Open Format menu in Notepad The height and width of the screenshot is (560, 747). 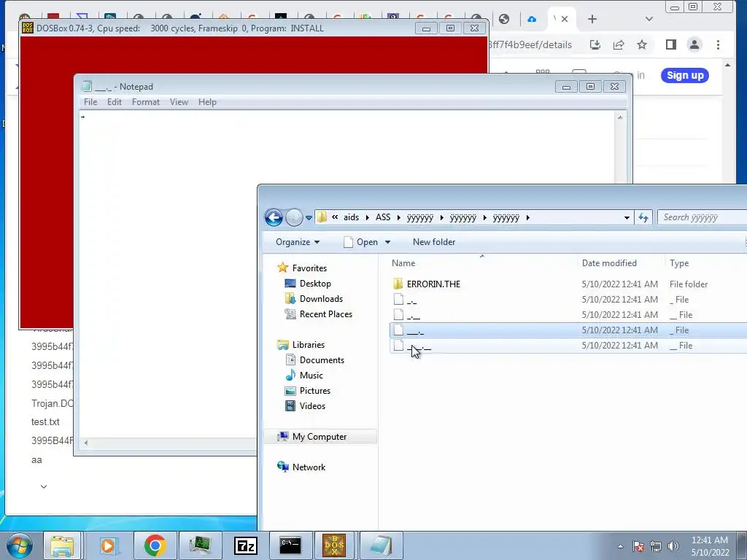(x=146, y=102)
